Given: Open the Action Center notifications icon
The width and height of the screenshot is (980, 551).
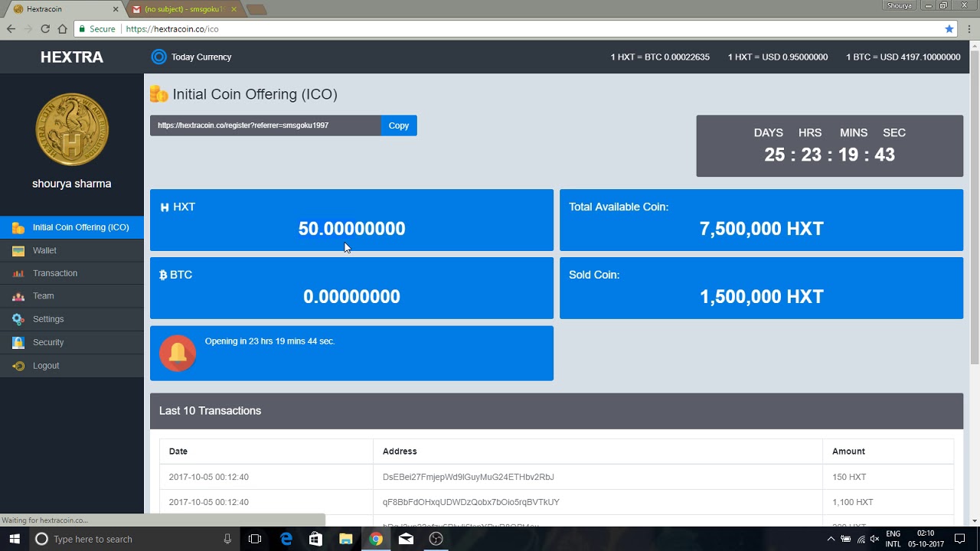Looking at the screenshot, I should (x=960, y=539).
